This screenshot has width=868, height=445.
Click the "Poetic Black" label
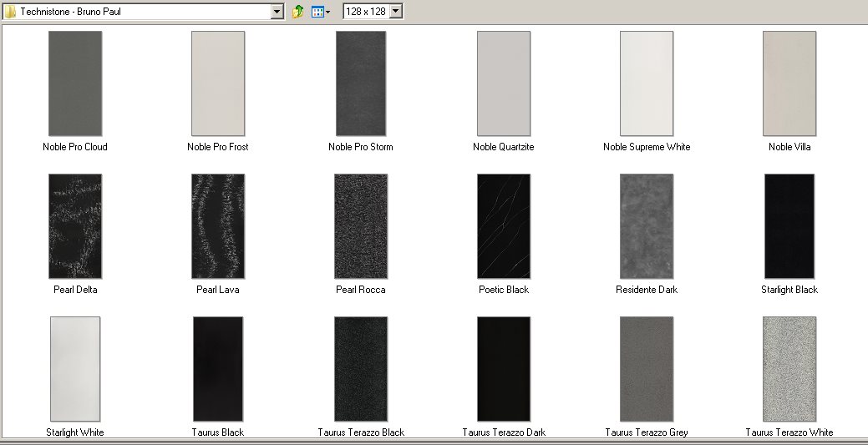pyautogui.click(x=504, y=290)
